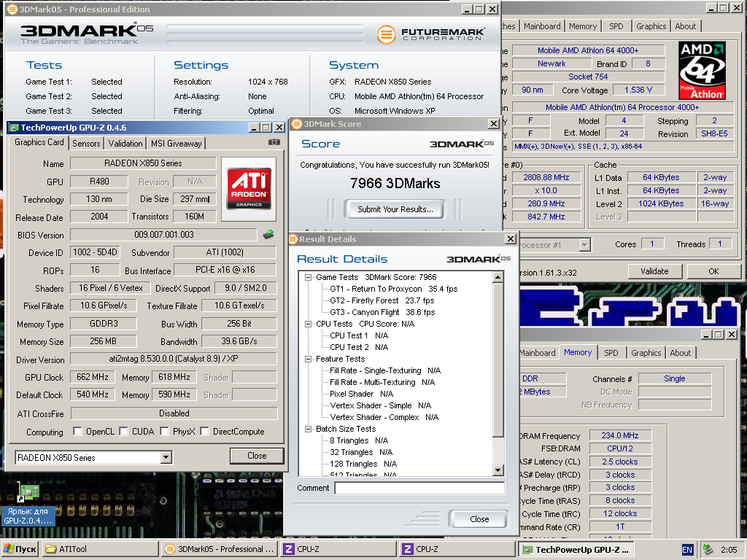Select the Graphics Card tab in GPU-Z
This screenshot has width=747, height=560.
(x=39, y=142)
